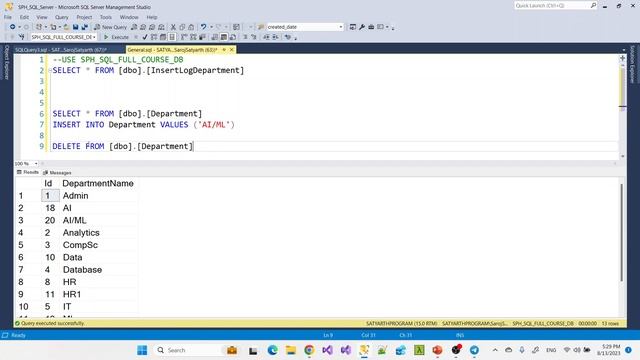This screenshot has width=640, height=360.
Task: Click the Uncomment selected lines icon
Action: (x=254, y=37)
